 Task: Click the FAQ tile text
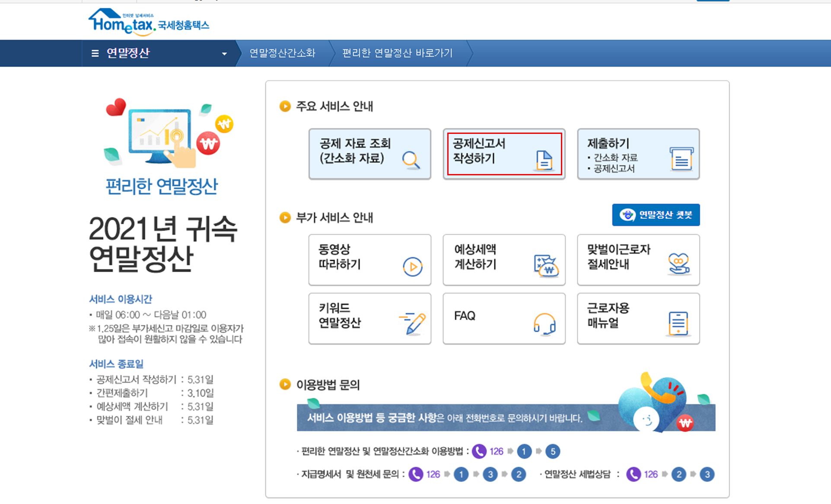(x=465, y=316)
